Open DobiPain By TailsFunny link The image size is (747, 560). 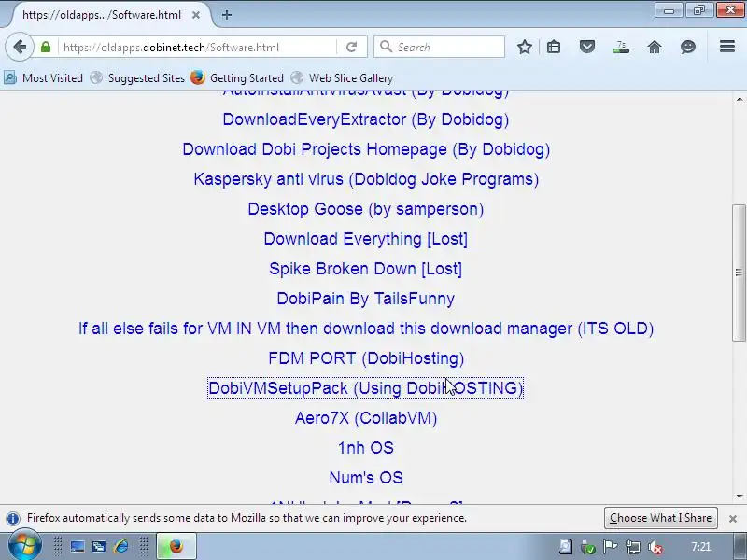(366, 299)
